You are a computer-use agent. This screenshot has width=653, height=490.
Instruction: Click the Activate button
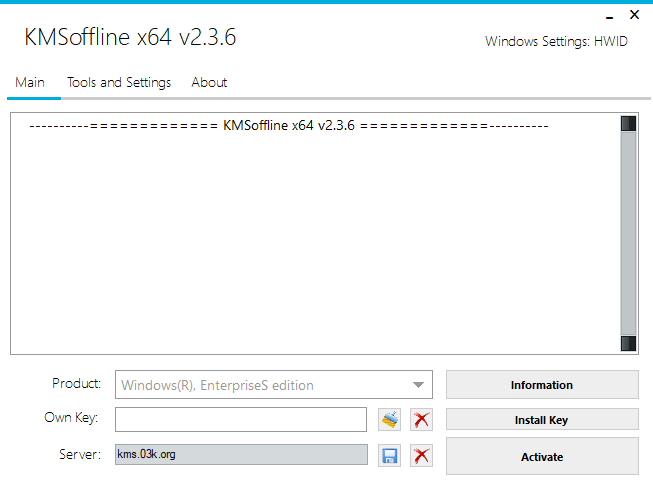tap(542, 456)
